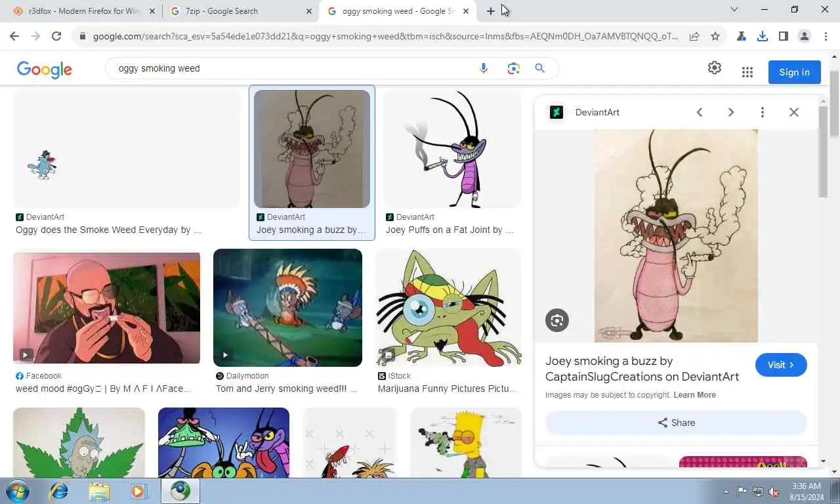The image size is (840, 504).
Task: Open more options in preview panel
Action: click(x=763, y=112)
